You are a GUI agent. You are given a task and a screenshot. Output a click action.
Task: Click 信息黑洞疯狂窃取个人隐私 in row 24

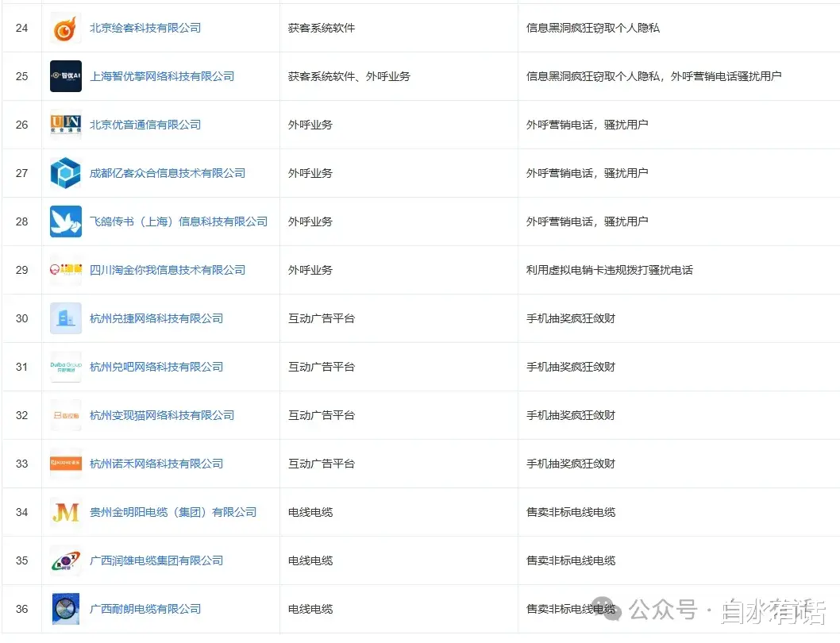tap(593, 28)
